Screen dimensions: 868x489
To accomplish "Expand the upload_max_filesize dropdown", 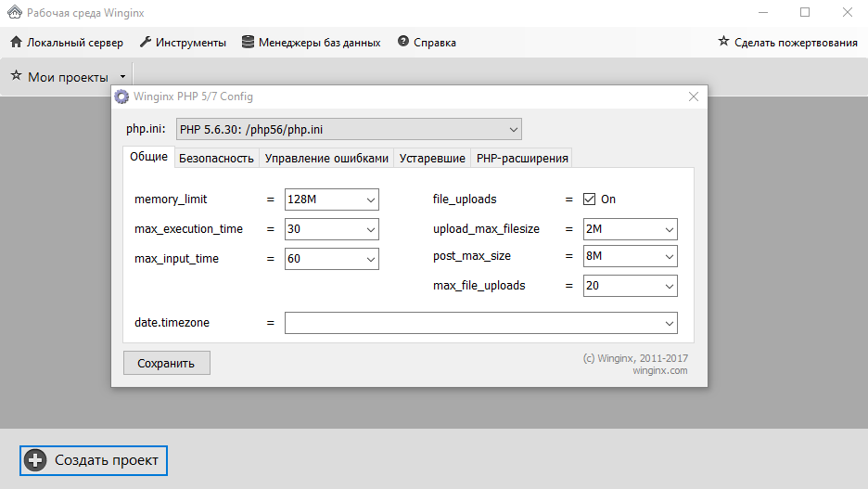I will [669, 229].
